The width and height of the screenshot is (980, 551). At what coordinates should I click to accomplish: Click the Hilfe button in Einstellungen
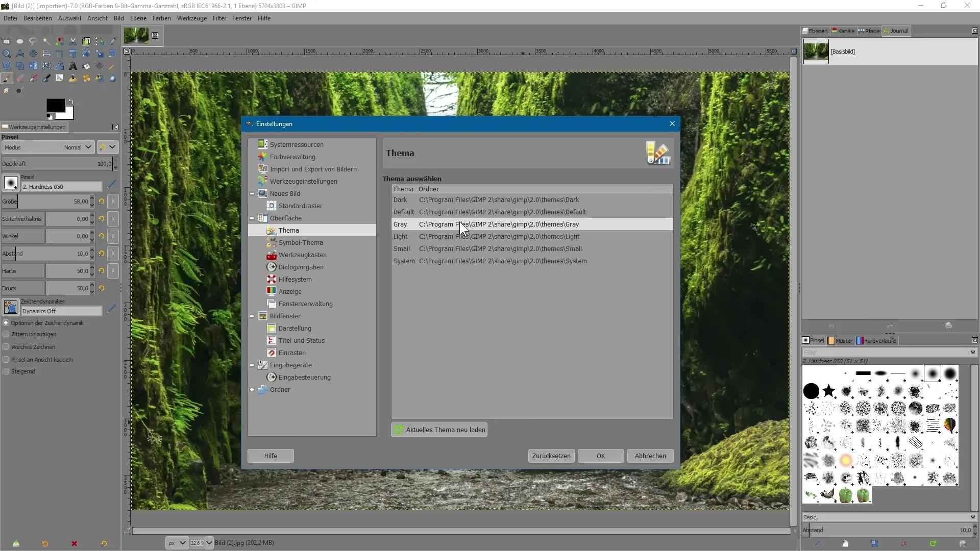click(x=271, y=456)
